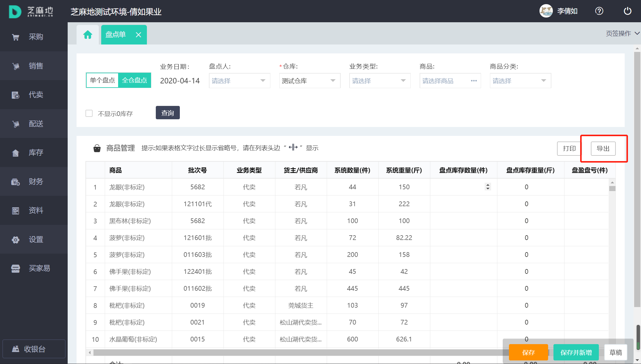641x364 pixels.
Task: Click 佛手果(非标定) in row 6
Action: [130, 272]
